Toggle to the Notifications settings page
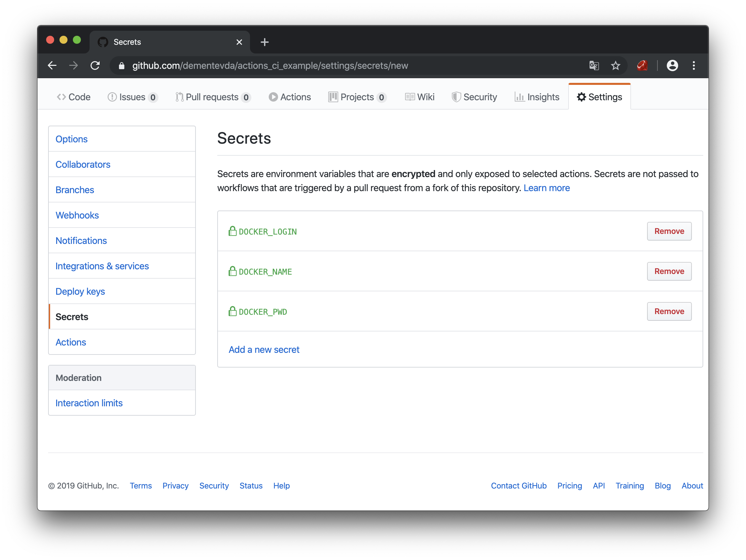746x560 pixels. tap(81, 240)
